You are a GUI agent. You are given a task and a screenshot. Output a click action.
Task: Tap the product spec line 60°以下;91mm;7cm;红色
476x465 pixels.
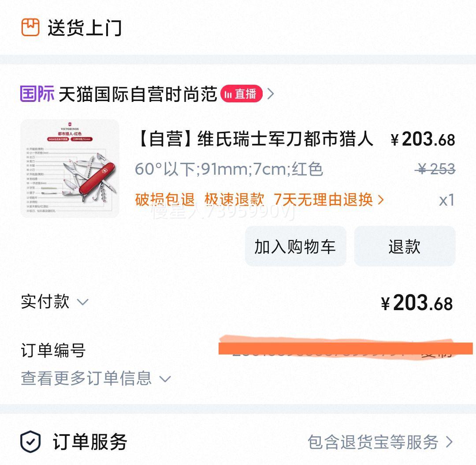coord(229,169)
